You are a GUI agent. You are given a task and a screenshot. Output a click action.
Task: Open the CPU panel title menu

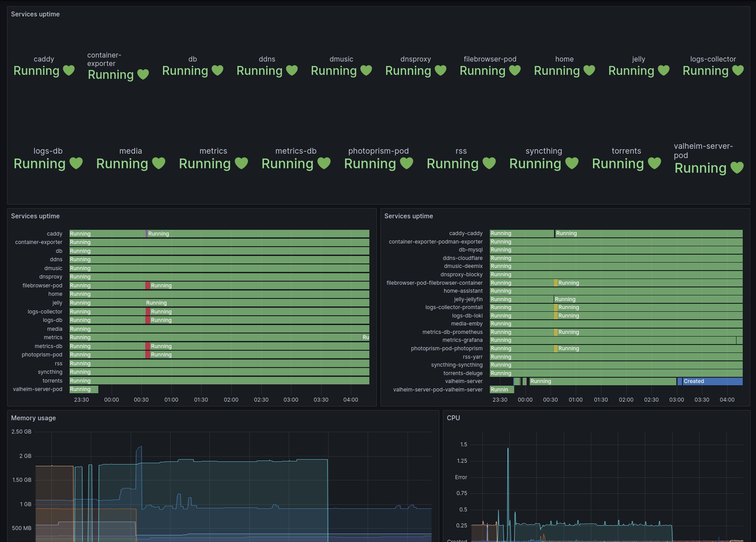(x=453, y=418)
